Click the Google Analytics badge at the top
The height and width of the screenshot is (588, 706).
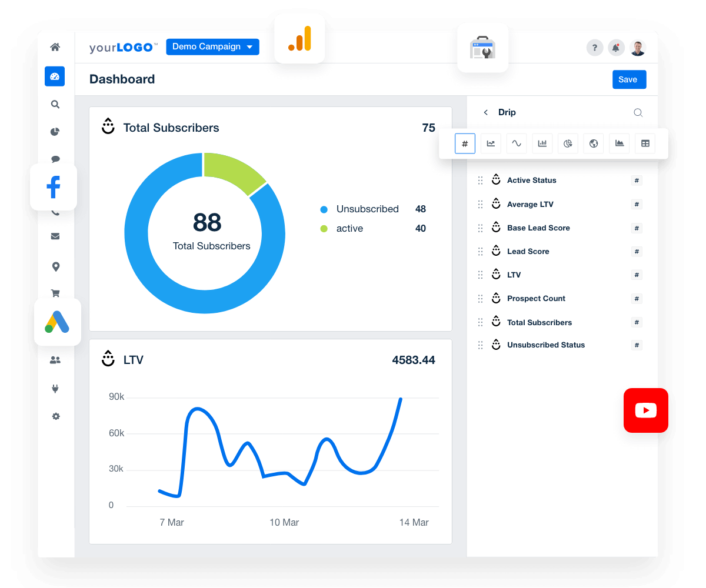[x=299, y=38]
